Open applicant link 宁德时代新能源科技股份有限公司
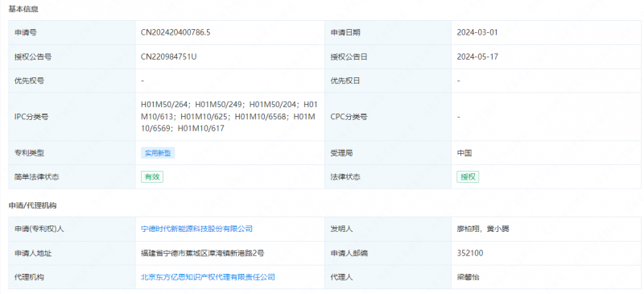 tap(196, 229)
